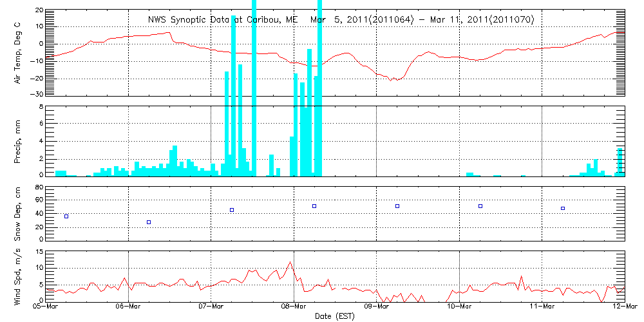Image resolution: width=644 pixels, height=322 pixels.
Task: Click the cyan precipitation bar at 12-Mar
Action: tap(620, 162)
